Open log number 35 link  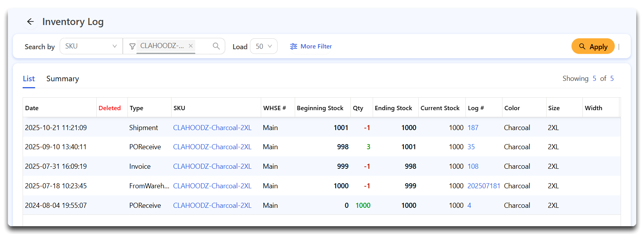click(x=471, y=147)
